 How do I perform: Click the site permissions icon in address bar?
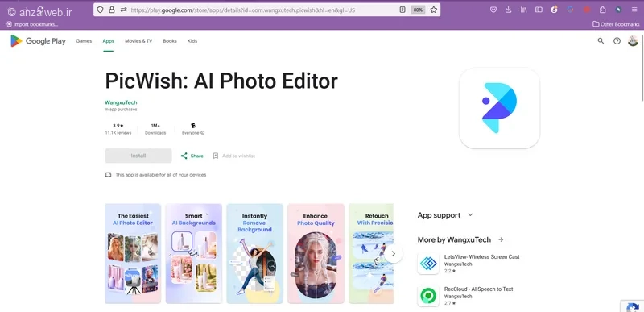(x=123, y=10)
